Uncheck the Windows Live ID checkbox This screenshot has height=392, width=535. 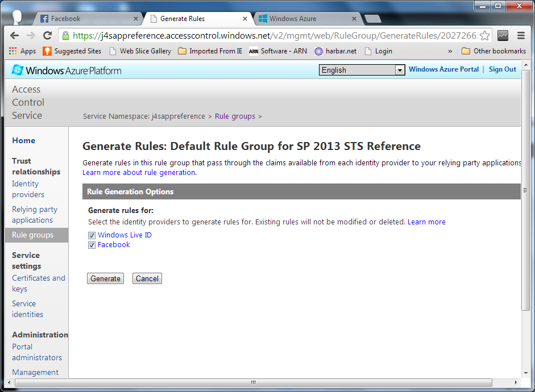(92, 235)
